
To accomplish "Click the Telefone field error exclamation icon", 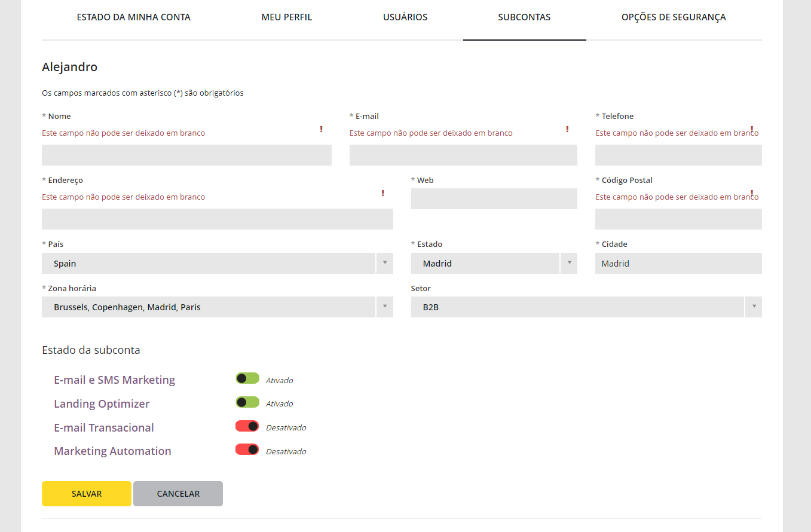I will 751,129.
